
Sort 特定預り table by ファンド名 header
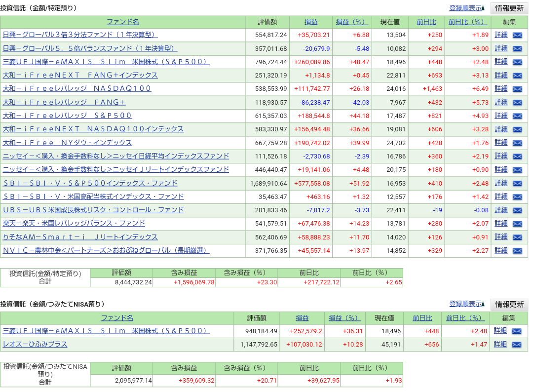(x=123, y=22)
